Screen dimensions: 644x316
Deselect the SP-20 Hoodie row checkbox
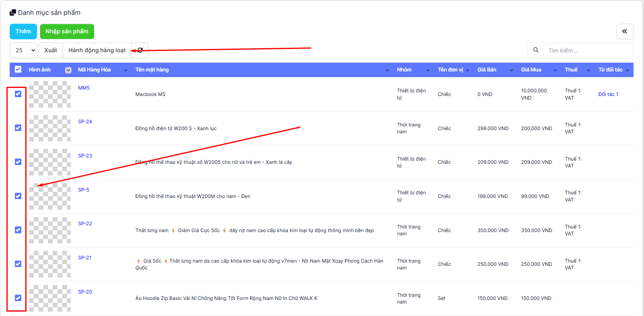click(x=18, y=298)
